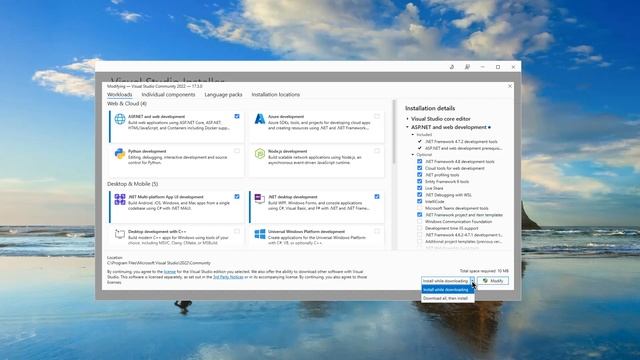Viewport: 640px width, 360px height.
Task: Check Microsoft Teams development tools option
Action: point(420,208)
